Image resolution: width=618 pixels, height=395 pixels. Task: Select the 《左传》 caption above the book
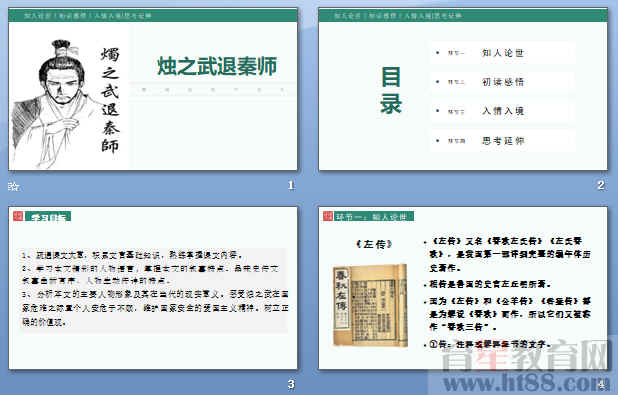click(374, 244)
